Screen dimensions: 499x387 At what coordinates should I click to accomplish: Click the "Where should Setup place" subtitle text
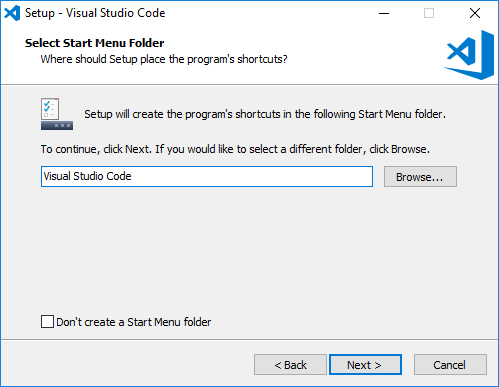pos(164,59)
